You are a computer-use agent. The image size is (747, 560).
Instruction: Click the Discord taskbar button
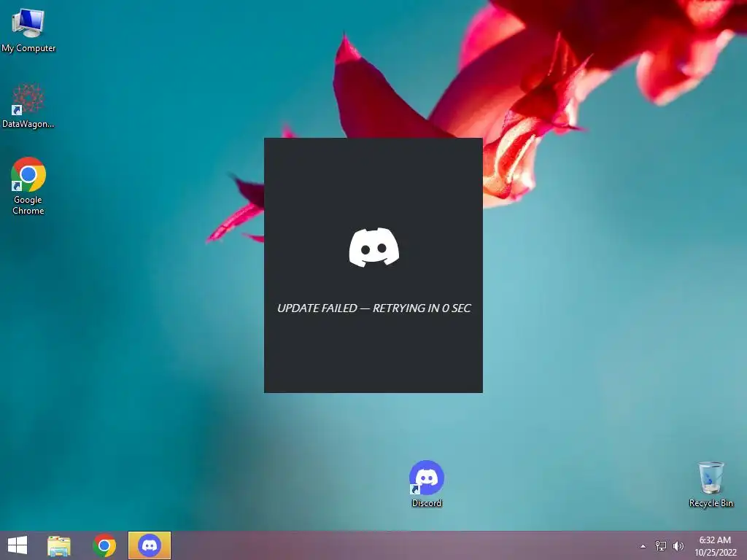pos(149,545)
